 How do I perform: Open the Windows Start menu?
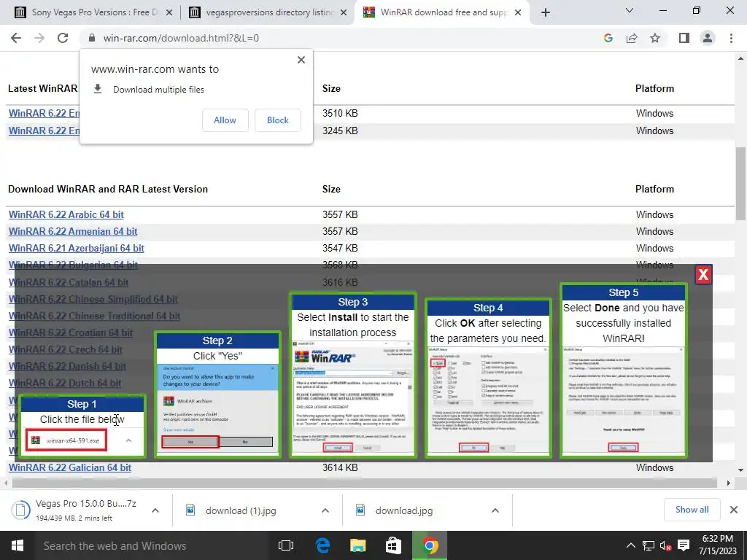(18, 545)
